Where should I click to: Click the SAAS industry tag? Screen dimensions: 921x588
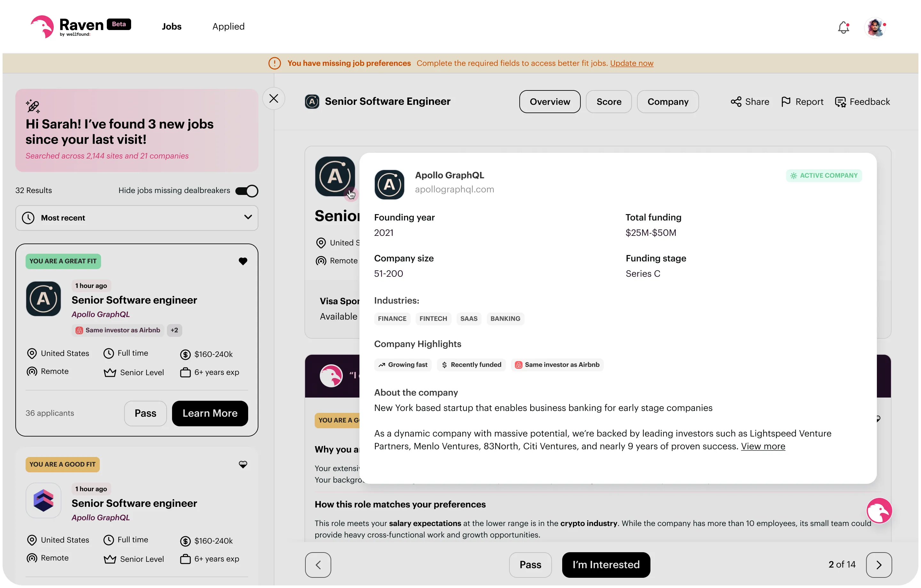pyautogui.click(x=469, y=319)
